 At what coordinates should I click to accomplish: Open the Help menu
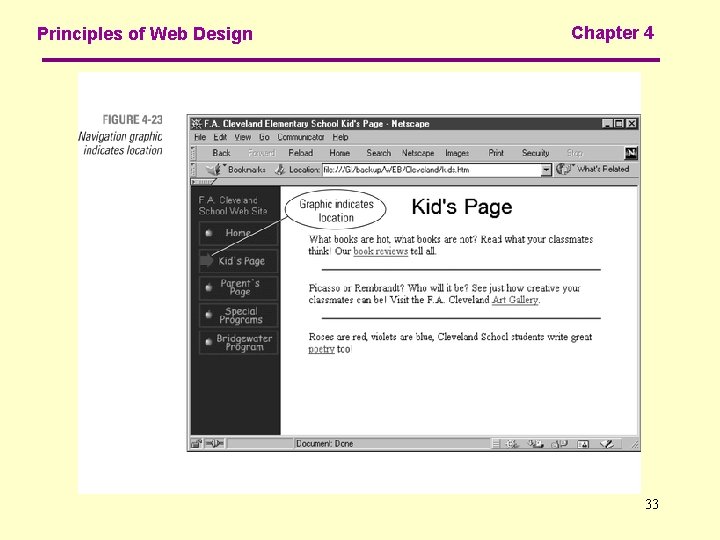click(x=340, y=137)
